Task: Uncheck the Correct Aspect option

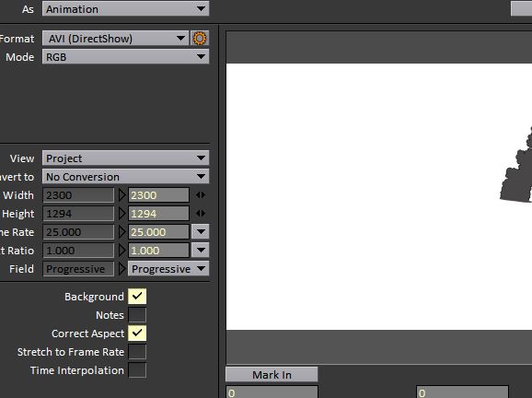Action: pos(137,334)
